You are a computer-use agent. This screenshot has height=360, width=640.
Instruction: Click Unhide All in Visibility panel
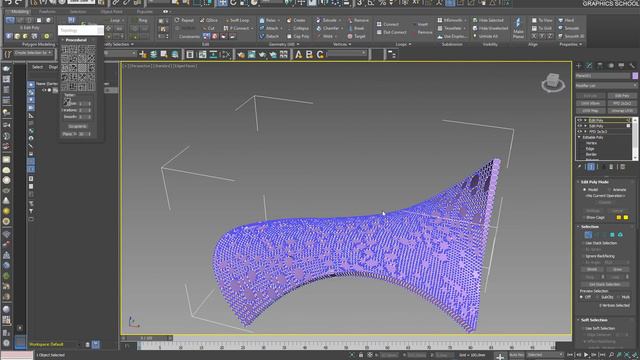(485, 36)
